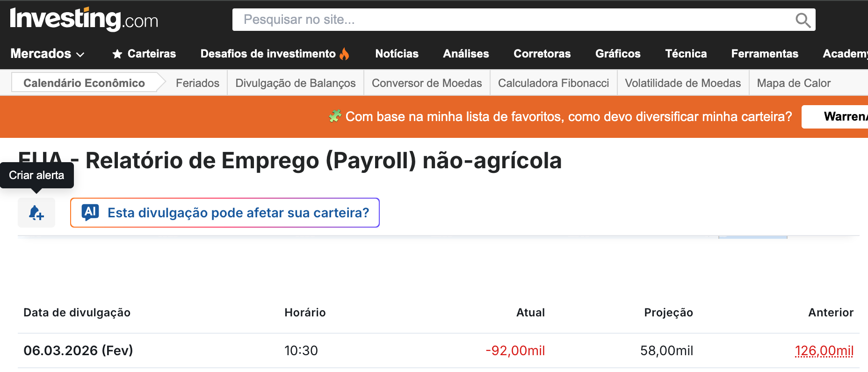Image resolution: width=868 pixels, height=372 pixels.
Task: Click the AI chat icon
Action: click(90, 212)
